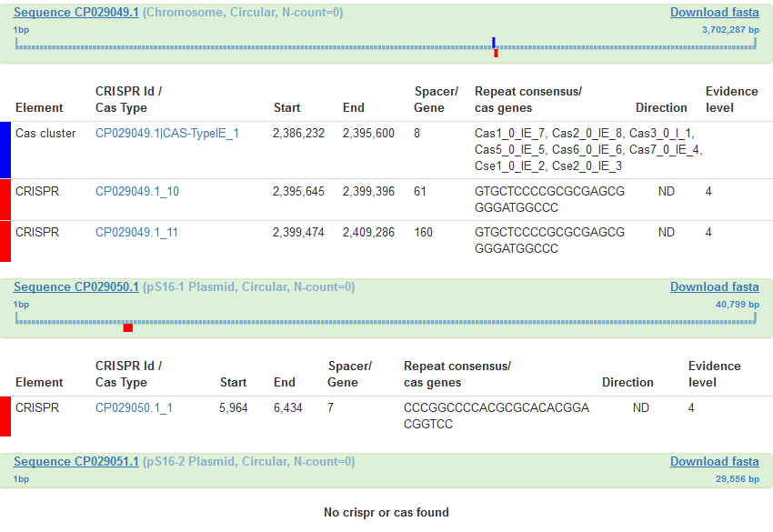Click evidence level 4 in CP029049.1_11 row
This screenshot has height=532, width=773.
pyautogui.click(x=708, y=232)
